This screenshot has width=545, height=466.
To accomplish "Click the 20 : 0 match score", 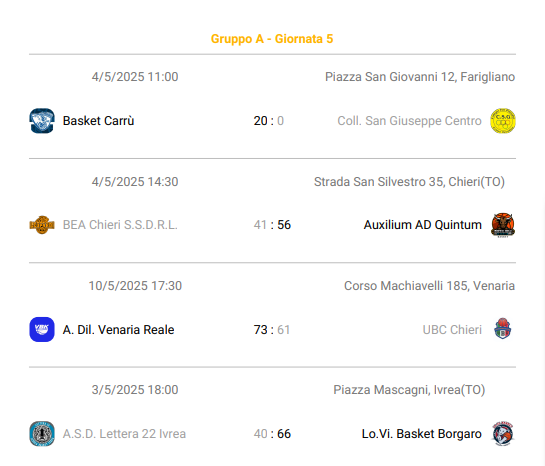I will 269,121.
